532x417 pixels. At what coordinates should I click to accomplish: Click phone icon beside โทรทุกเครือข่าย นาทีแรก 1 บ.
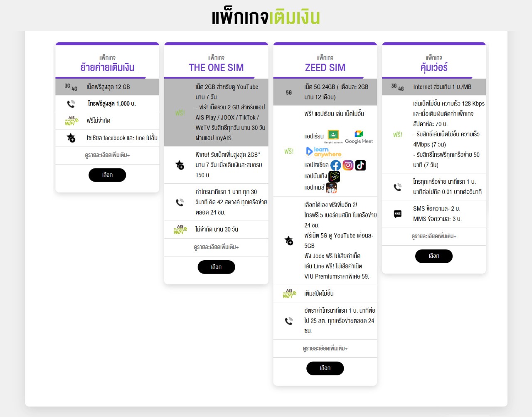[x=398, y=187]
